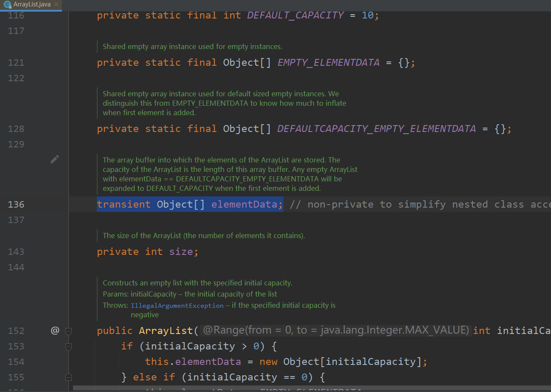The height and width of the screenshot is (392, 551).
Task: Collapse the if block fold marker at line 153
Action: (68, 346)
